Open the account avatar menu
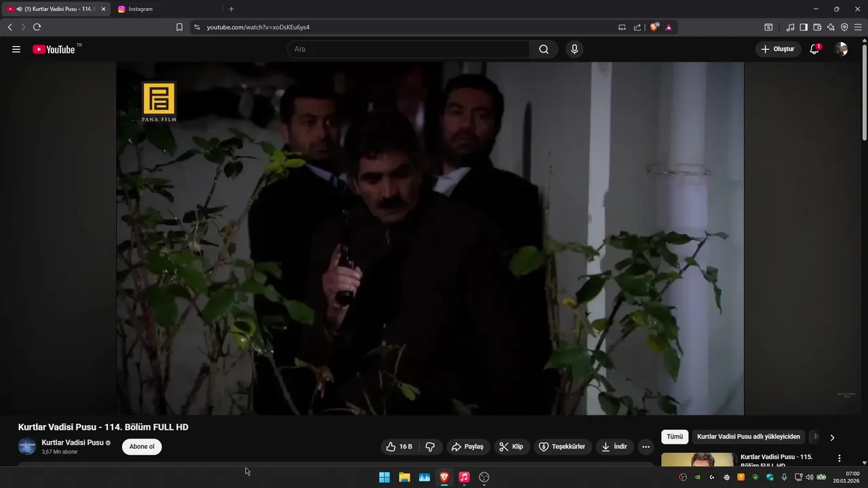Viewport: 868px width, 488px height. pos(841,49)
